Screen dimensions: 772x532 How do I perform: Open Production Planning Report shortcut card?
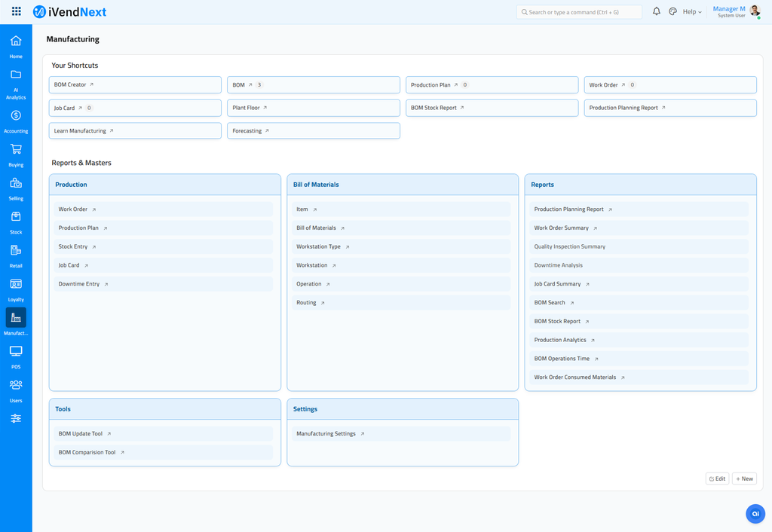pos(670,108)
